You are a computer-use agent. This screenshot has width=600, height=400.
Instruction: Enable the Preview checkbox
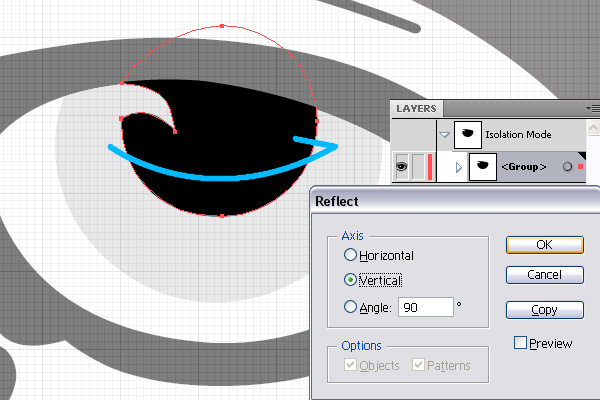tap(520, 343)
